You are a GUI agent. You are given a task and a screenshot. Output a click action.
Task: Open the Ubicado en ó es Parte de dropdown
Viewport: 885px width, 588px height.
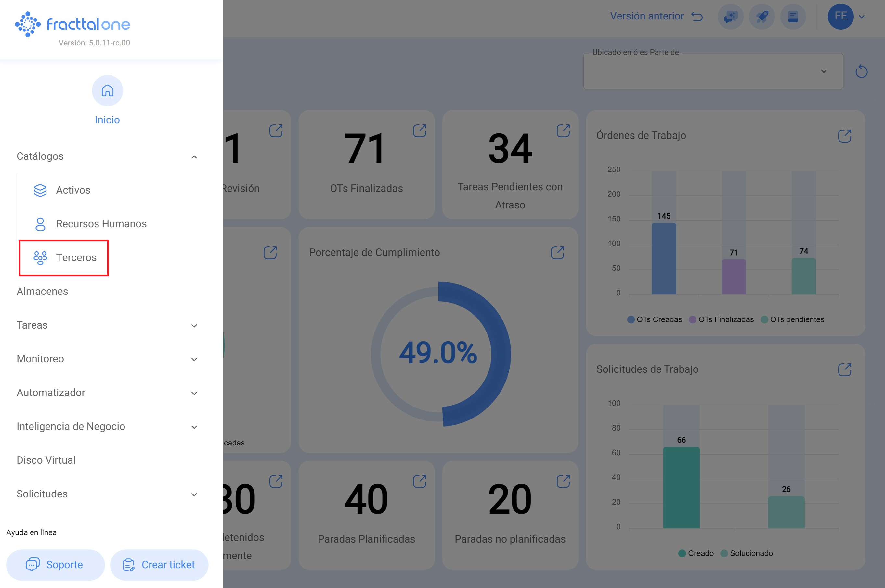pos(713,71)
